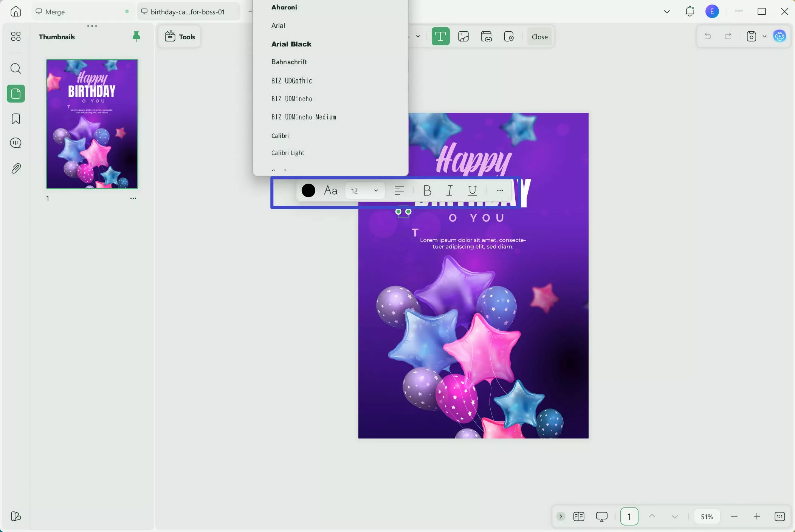Toggle underline formatting for text
This screenshot has height=532, width=795.
click(472, 190)
